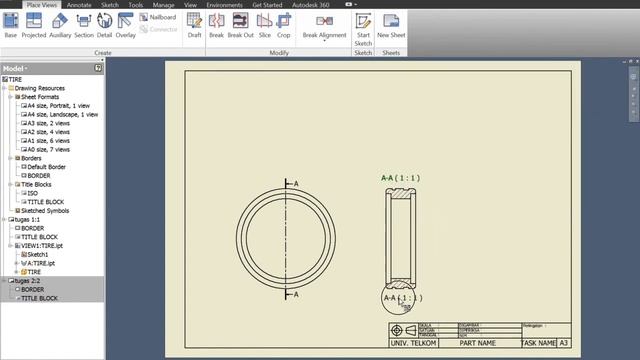Select the Detail view tool

[x=104, y=25]
